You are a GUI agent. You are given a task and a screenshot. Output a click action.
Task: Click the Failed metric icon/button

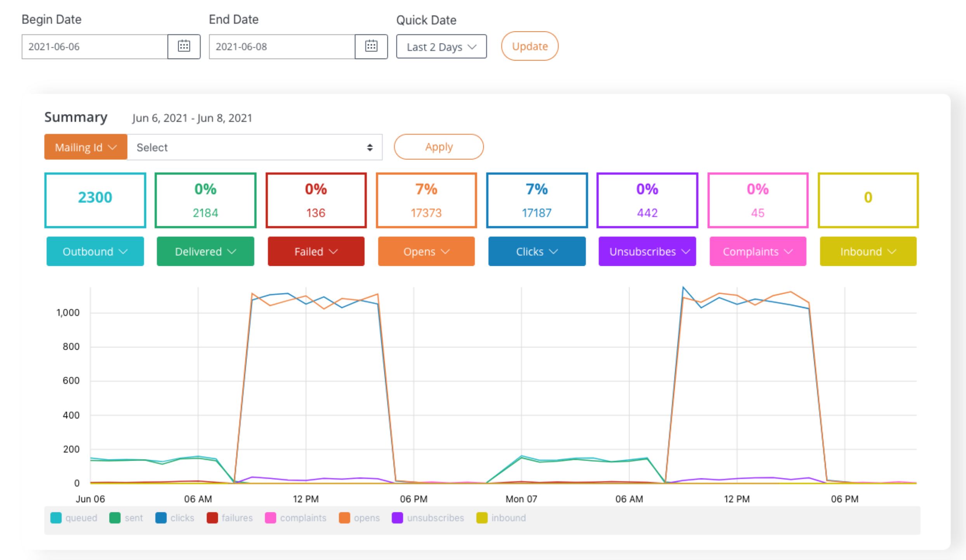click(315, 251)
